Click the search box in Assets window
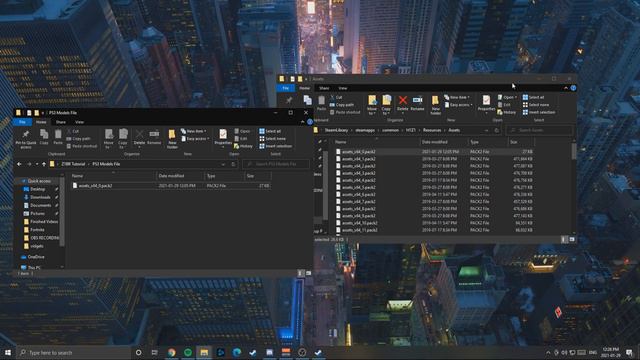The image size is (640, 360). 539,130
